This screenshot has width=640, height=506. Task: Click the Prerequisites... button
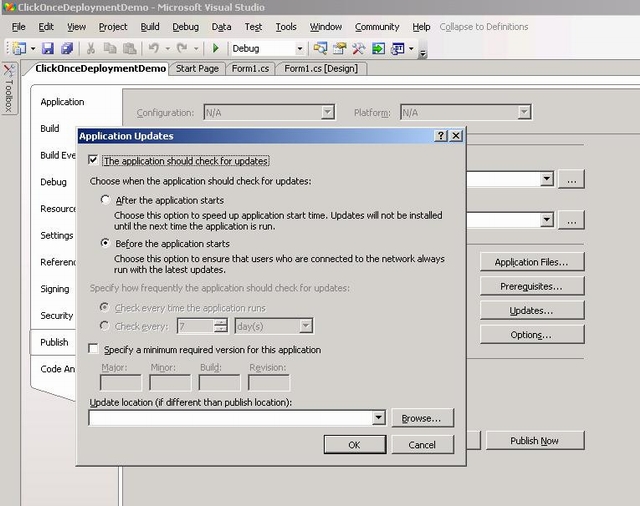tap(532, 286)
